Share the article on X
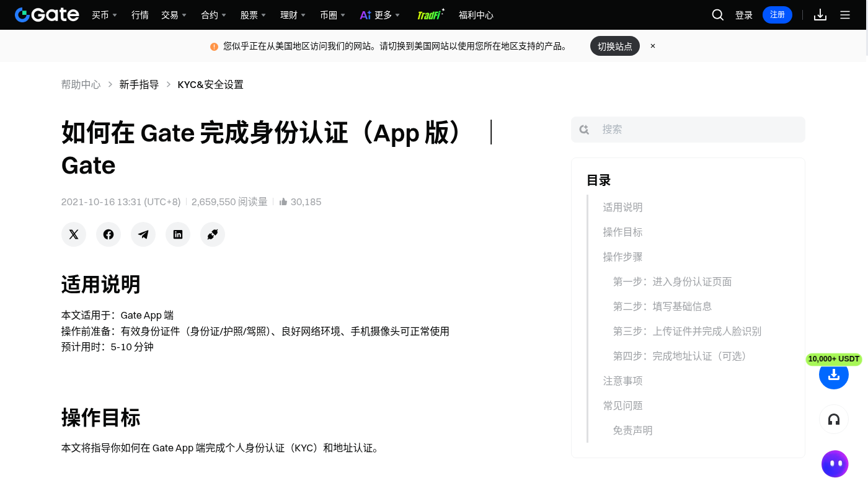 click(74, 234)
